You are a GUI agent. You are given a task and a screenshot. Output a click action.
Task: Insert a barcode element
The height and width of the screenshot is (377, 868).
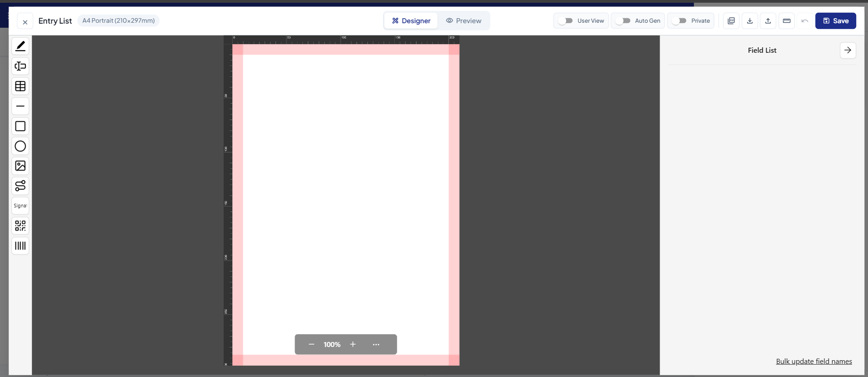pyautogui.click(x=20, y=246)
